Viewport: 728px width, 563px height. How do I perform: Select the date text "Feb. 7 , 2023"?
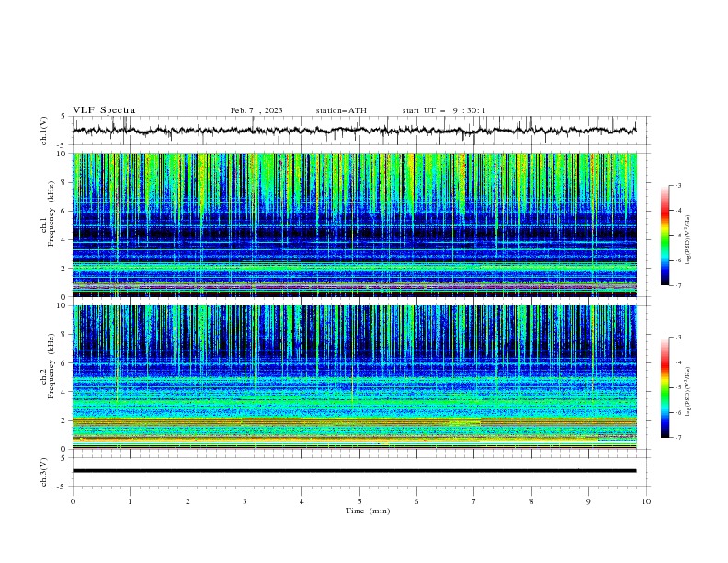pos(256,110)
